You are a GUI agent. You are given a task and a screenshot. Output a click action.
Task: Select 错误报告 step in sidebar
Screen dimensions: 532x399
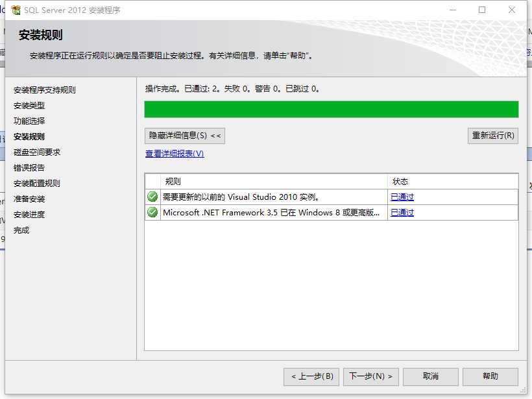[x=29, y=168]
